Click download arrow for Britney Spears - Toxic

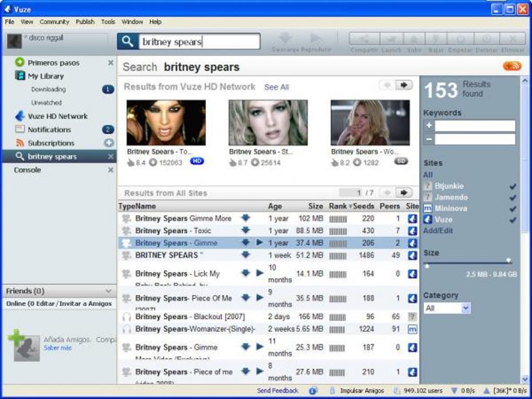coord(246,231)
